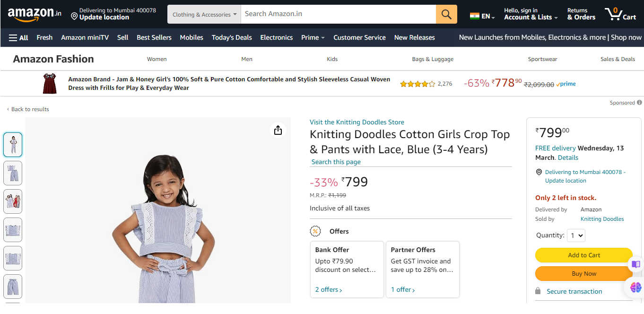The height and width of the screenshot is (314, 644).
Task: Open Today's Deals in navigation bar
Action: (232, 37)
